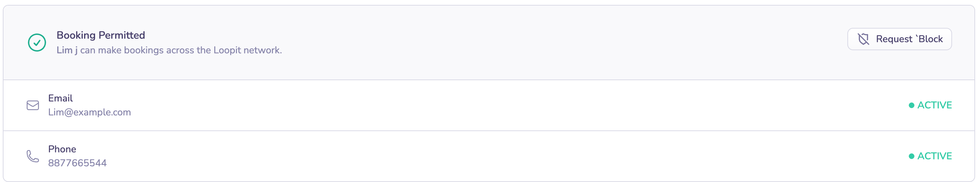The image size is (980, 182).
Task: Click the Booking Permitted heading
Action: (101, 35)
